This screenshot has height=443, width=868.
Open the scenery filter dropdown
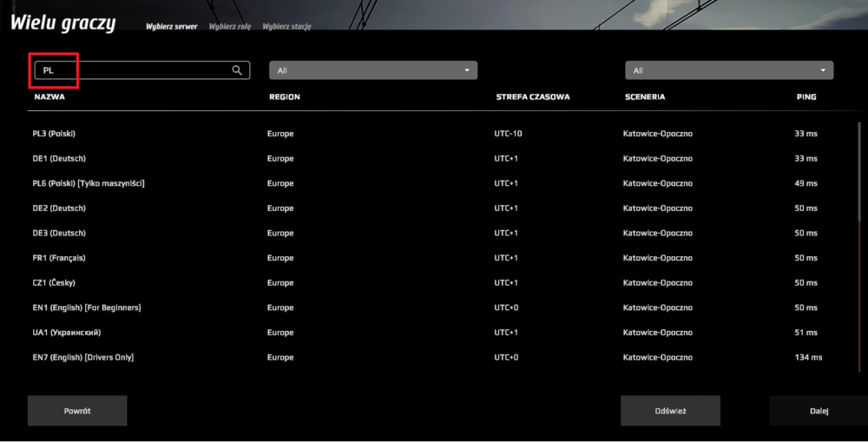tap(729, 70)
